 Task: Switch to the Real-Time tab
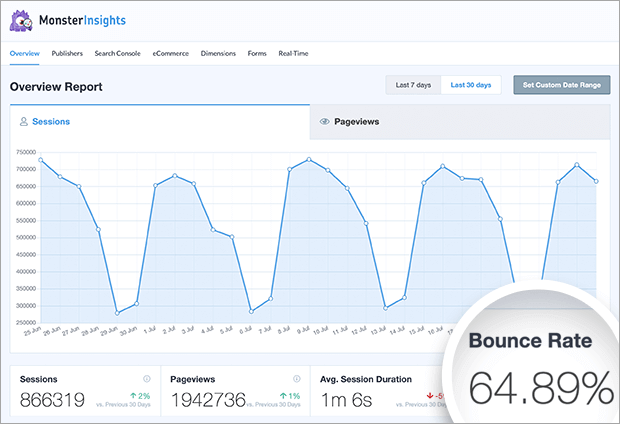click(293, 53)
